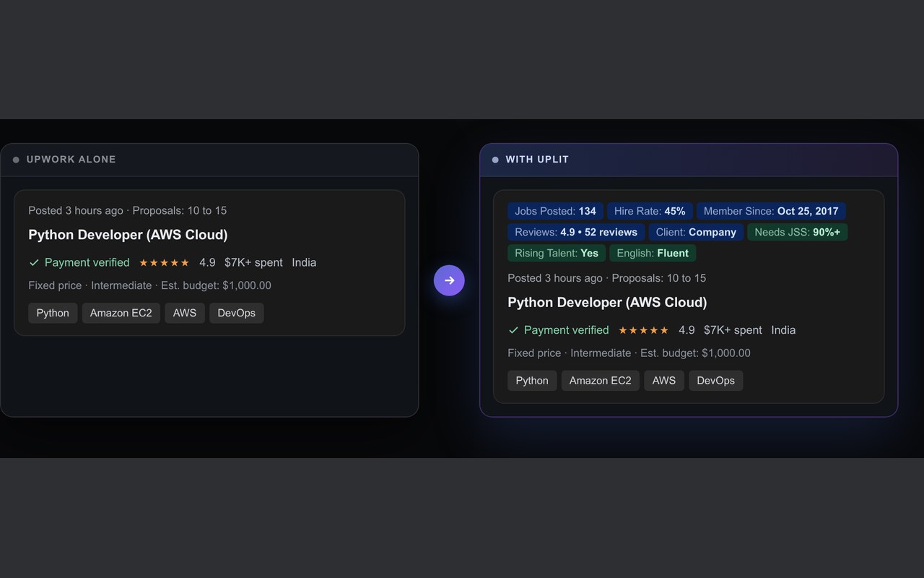Select the AWS tag in With Uplit panel
Image resolution: width=924 pixels, height=578 pixels.
pos(664,381)
